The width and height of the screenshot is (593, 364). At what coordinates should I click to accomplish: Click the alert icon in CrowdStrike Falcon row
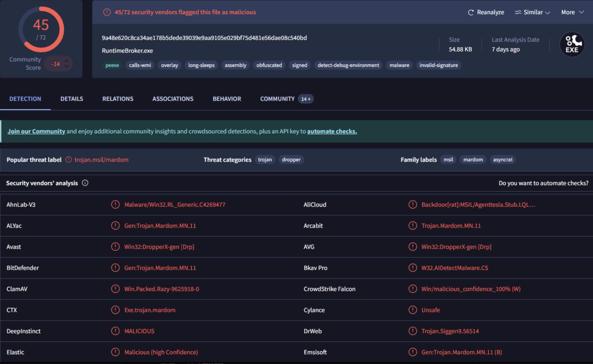[x=413, y=289]
